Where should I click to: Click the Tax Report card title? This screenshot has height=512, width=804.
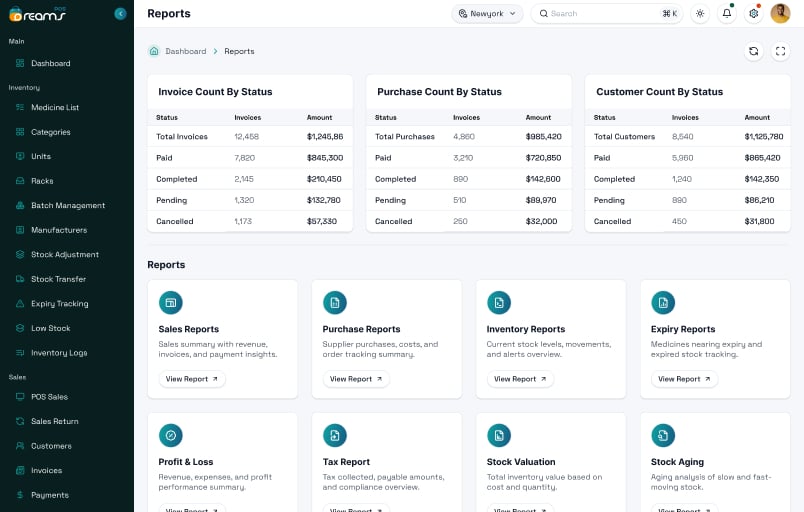(x=346, y=462)
